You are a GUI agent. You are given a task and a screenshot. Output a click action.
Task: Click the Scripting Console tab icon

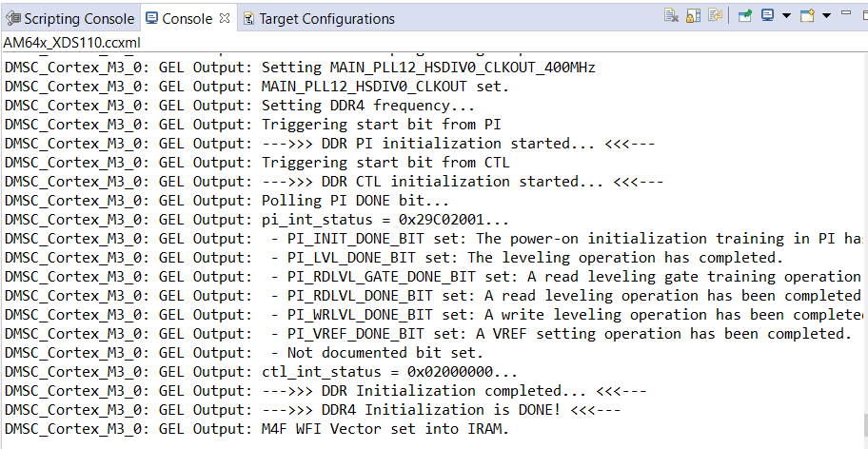pos(12,19)
